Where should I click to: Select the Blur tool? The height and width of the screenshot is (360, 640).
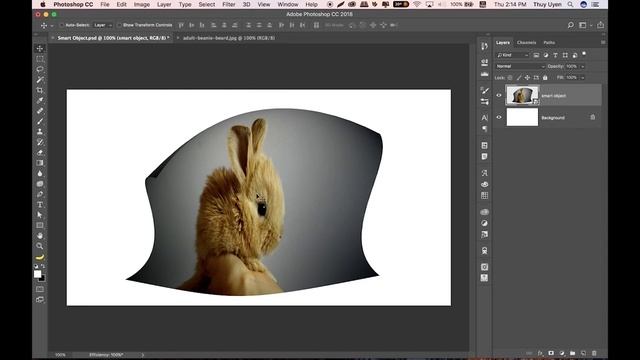[x=40, y=173]
